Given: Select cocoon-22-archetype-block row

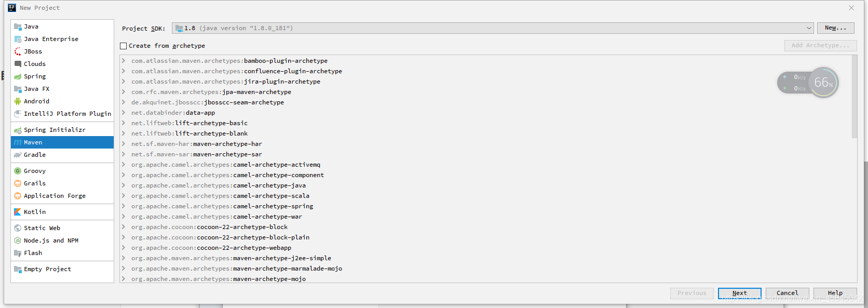Looking at the screenshot, I should 486,227.
